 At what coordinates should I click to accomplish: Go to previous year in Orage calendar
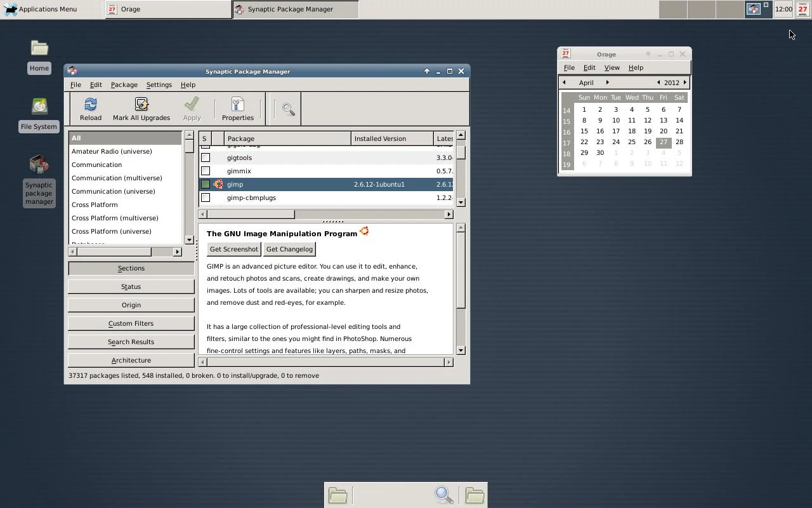[x=658, y=82]
